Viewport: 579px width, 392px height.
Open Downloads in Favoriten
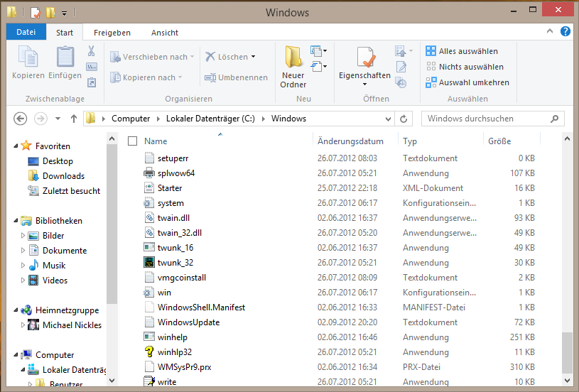pyautogui.click(x=63, y=176)
